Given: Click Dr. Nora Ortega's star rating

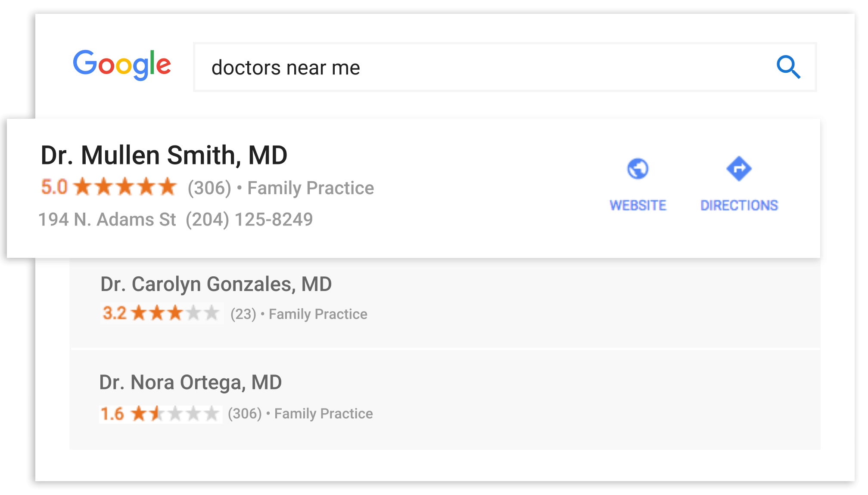Looking at the screenshot, I should 175,414.
